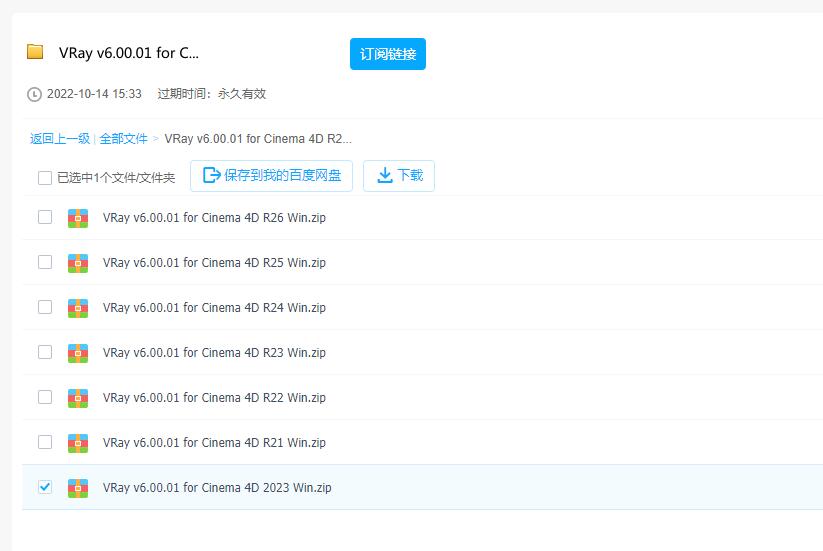Open file VRay v6.00.01 for Cinema 4D R26 Win.zip
The width and height of the screenshot is (823, 551).
pyautogui.click(x=214, y=218)
